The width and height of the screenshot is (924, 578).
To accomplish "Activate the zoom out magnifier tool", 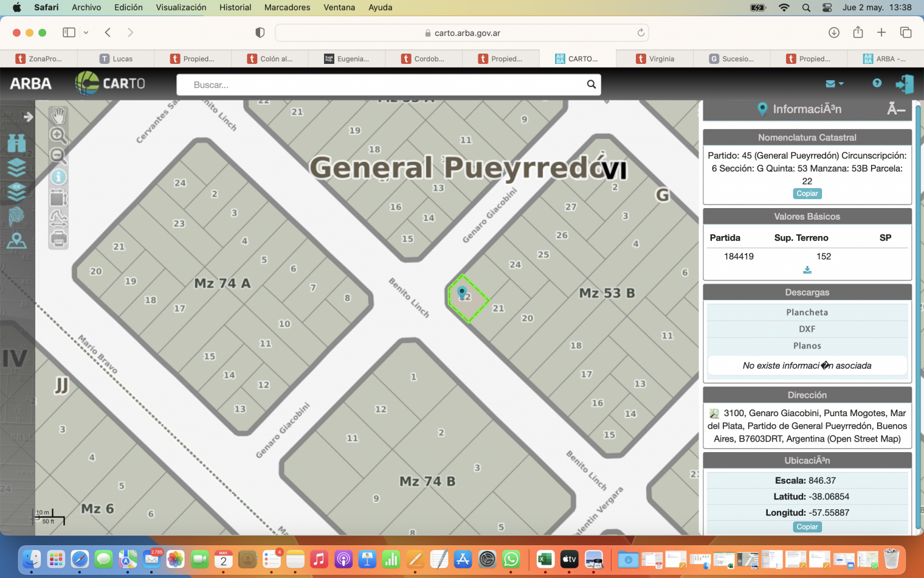I will [58, 156].
